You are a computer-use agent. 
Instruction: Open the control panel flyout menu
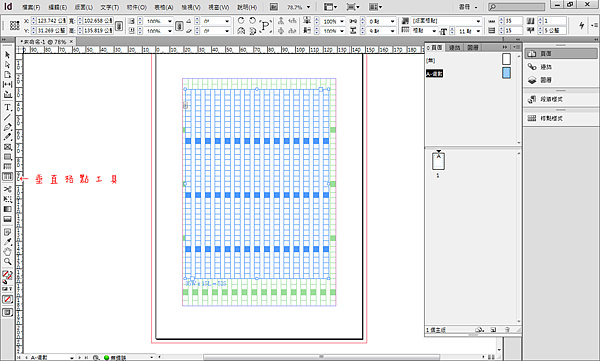(594, 25)
